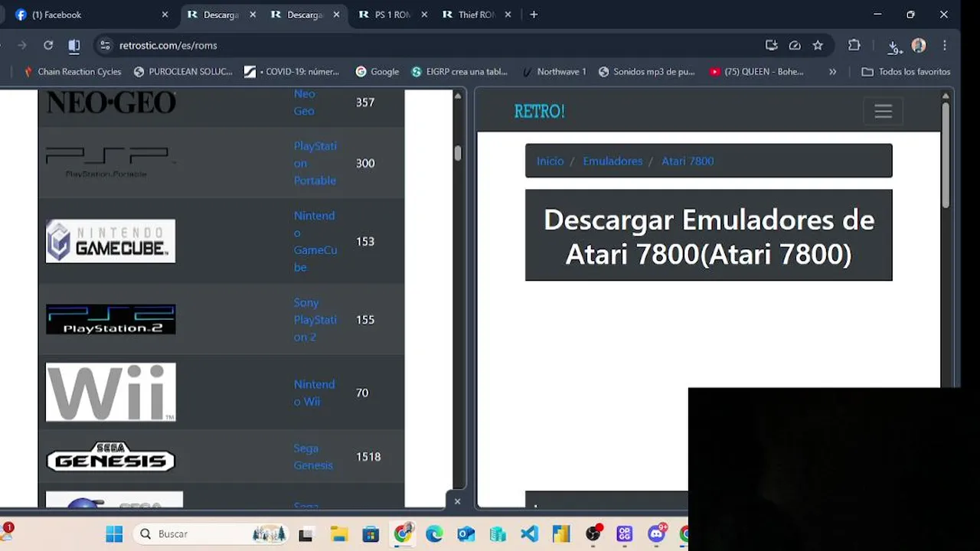980x551 pixels.
Task: View site information for retrostic.com
Action: coord(106,45)
